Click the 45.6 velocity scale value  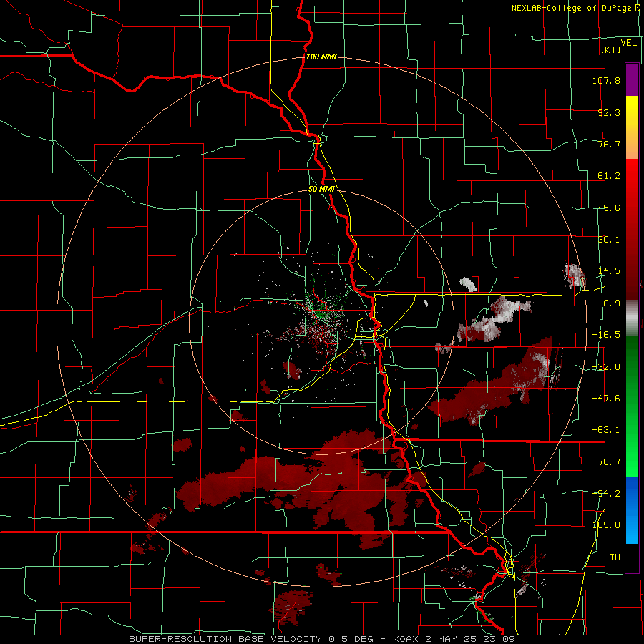(x=609, y=208)
